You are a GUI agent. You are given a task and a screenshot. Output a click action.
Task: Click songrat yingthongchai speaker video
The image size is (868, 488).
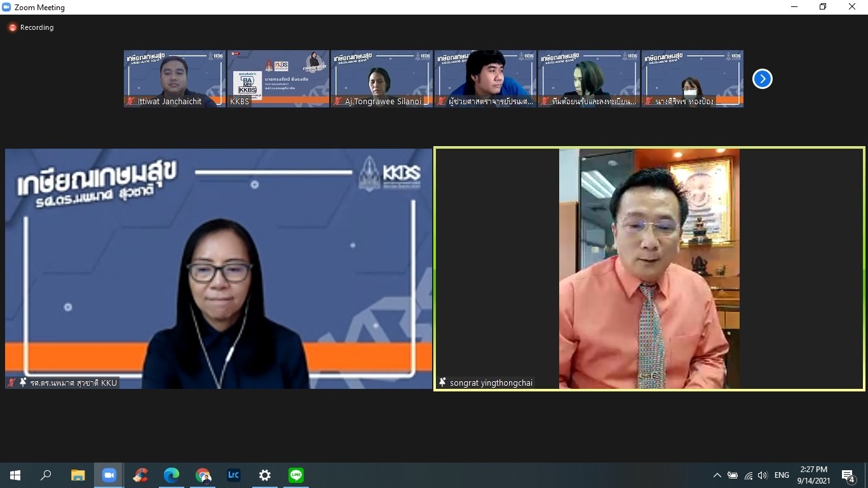coord(649,268)
